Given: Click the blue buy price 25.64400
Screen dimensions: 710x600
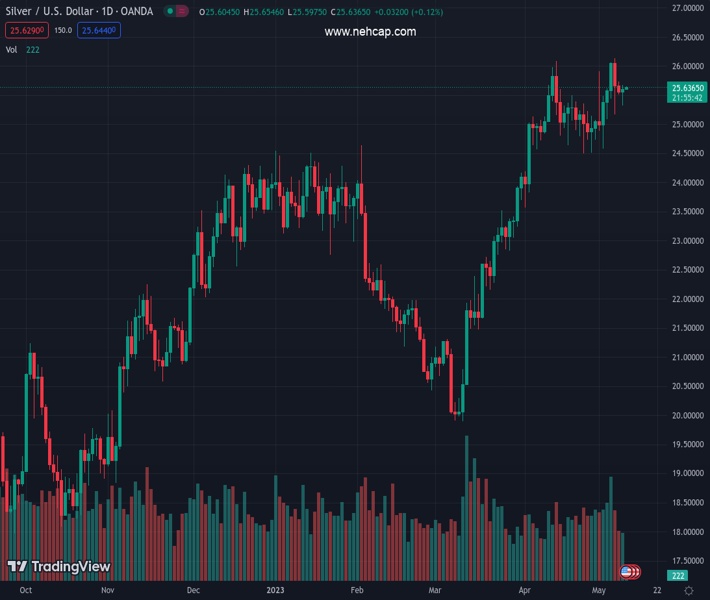Looking at the screenshot, I should (99, 30).
